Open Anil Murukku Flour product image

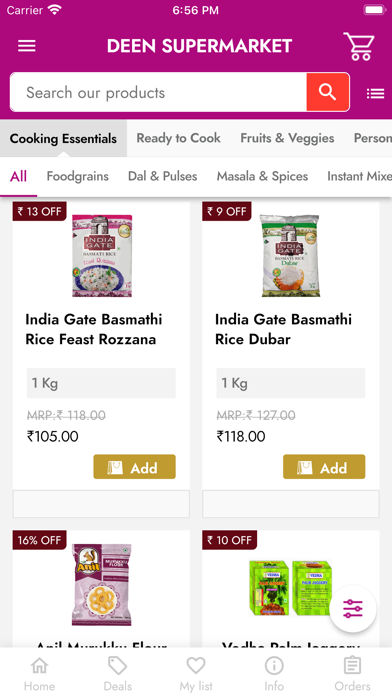point(101,585)
